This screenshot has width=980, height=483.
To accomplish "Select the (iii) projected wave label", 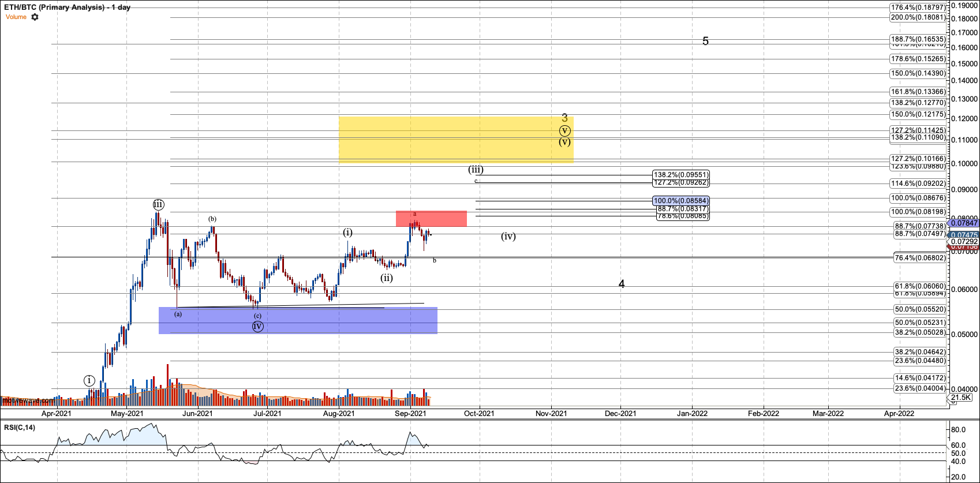I will (x=476, y=169).
